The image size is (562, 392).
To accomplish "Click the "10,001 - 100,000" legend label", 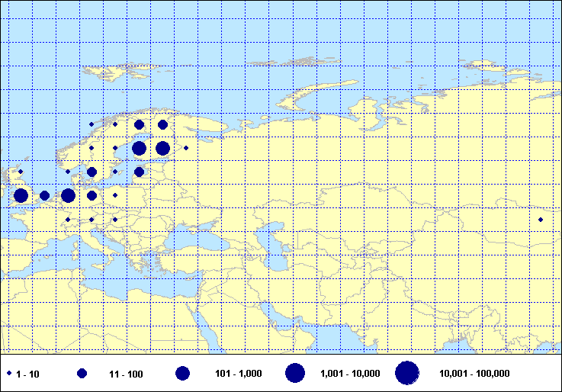I will click(x=475, y=374).
